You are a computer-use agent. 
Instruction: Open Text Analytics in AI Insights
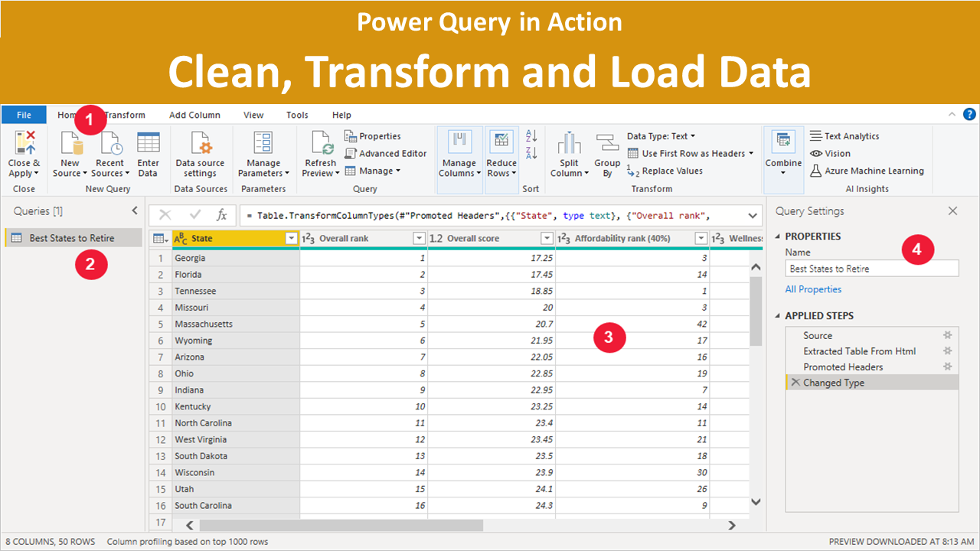click(x=844, y=135)
